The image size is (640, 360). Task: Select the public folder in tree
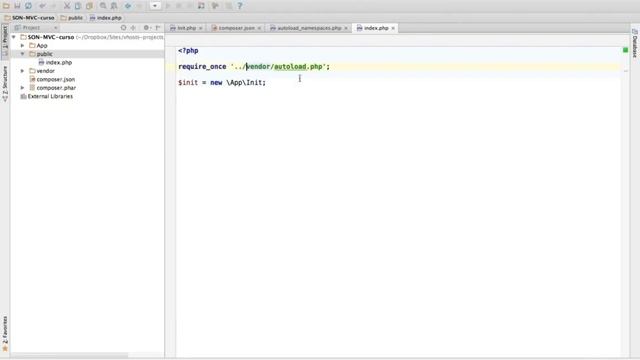coord(41,54)
